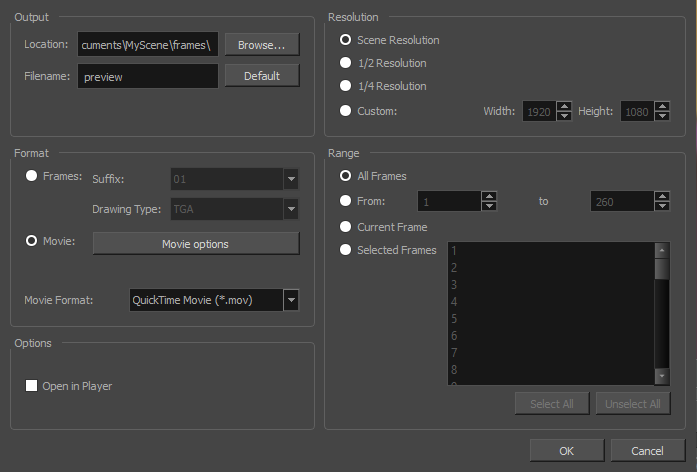Confirm export with the OK button

(566, 451)
